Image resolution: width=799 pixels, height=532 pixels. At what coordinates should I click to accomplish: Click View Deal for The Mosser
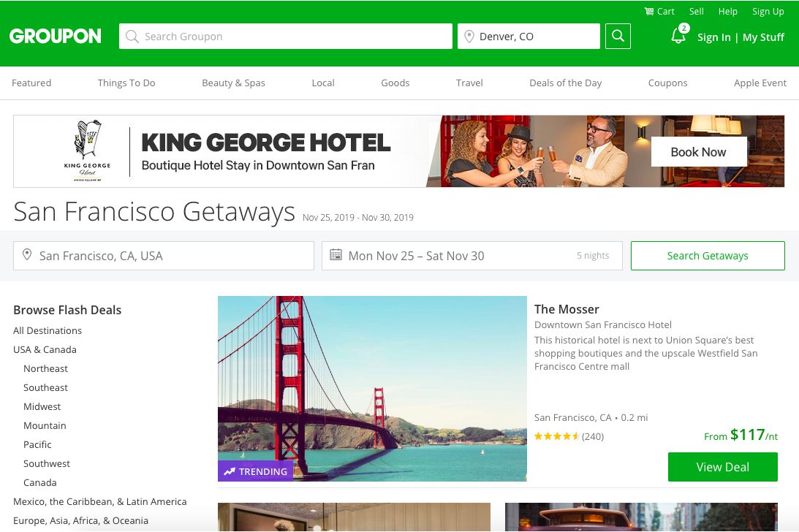(x=722, y=467)
